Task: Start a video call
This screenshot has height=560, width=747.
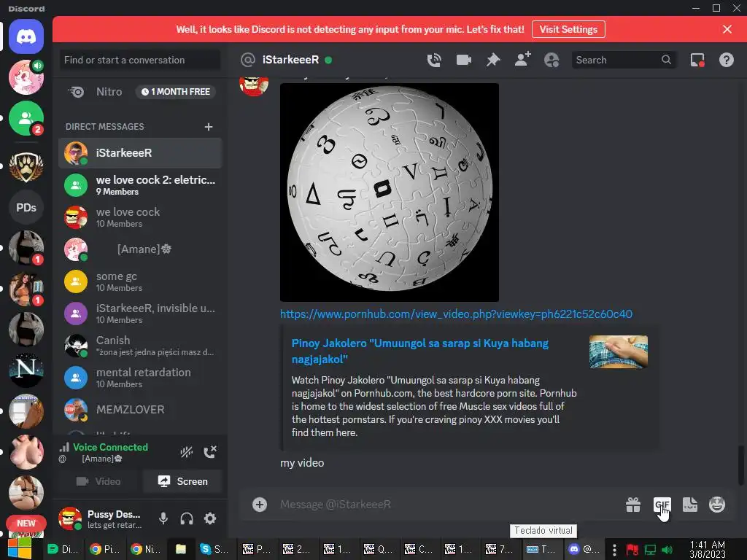Action: 463,60
